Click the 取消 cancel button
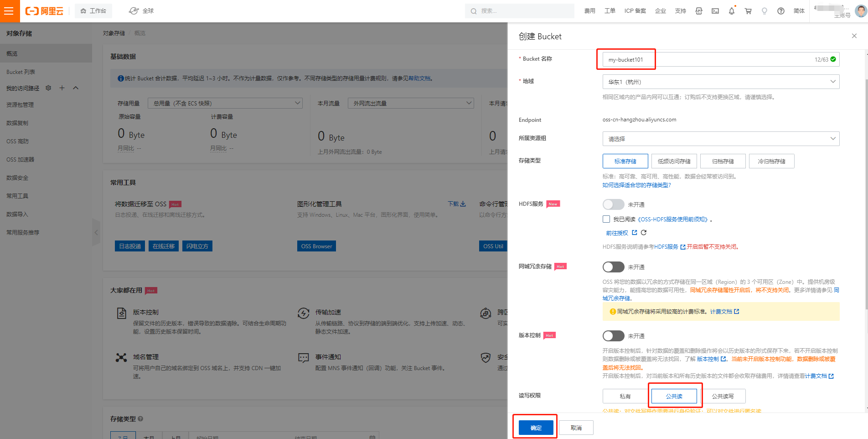868x439 pixels. point(576,428)
